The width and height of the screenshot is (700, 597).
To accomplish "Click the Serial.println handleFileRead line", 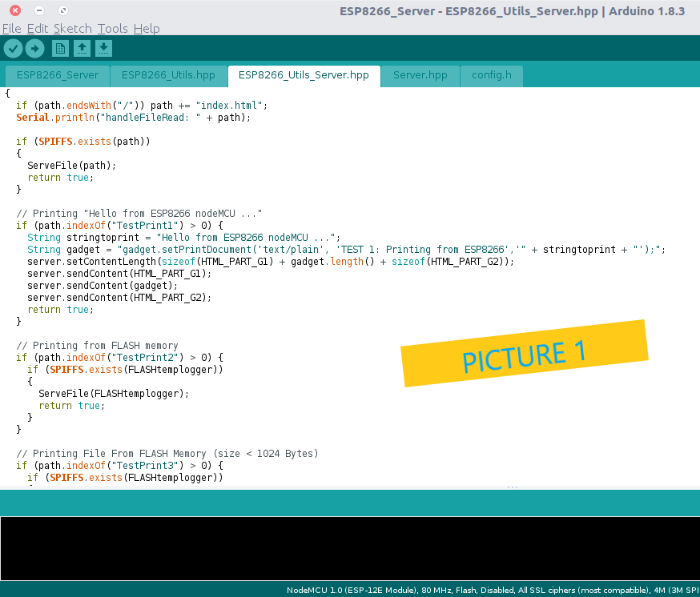I will tap(134, 118).
